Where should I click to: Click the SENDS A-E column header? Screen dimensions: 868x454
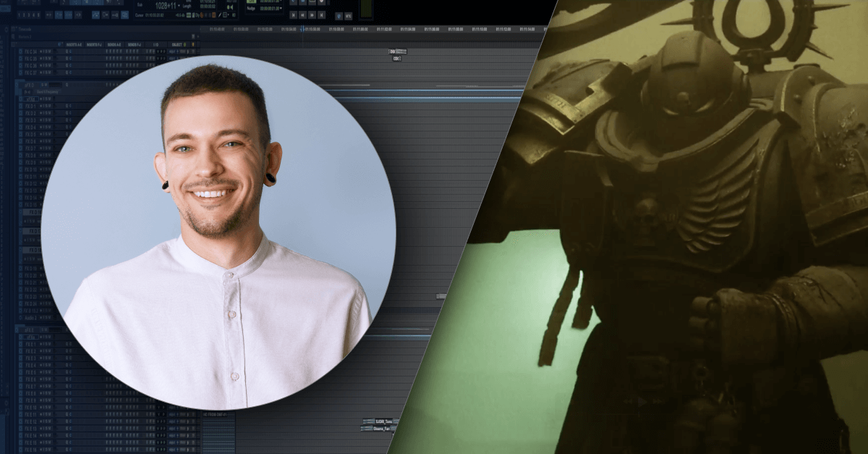tap(114, 45)
